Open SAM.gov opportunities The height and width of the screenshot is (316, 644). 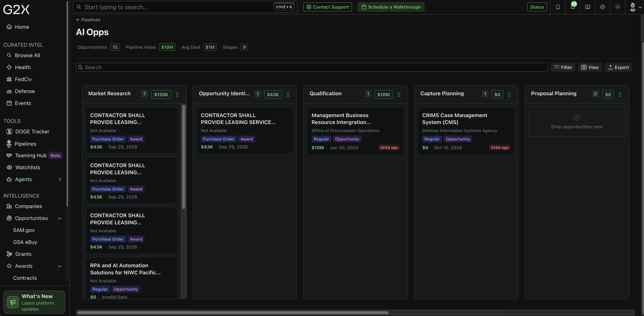[x=24, y=230]
